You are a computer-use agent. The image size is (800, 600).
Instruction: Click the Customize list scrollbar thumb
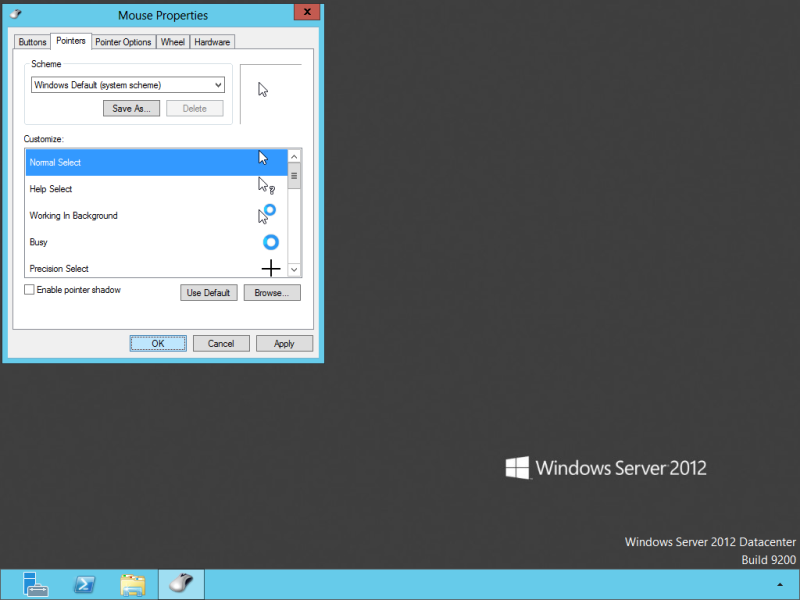pos(294,176)
